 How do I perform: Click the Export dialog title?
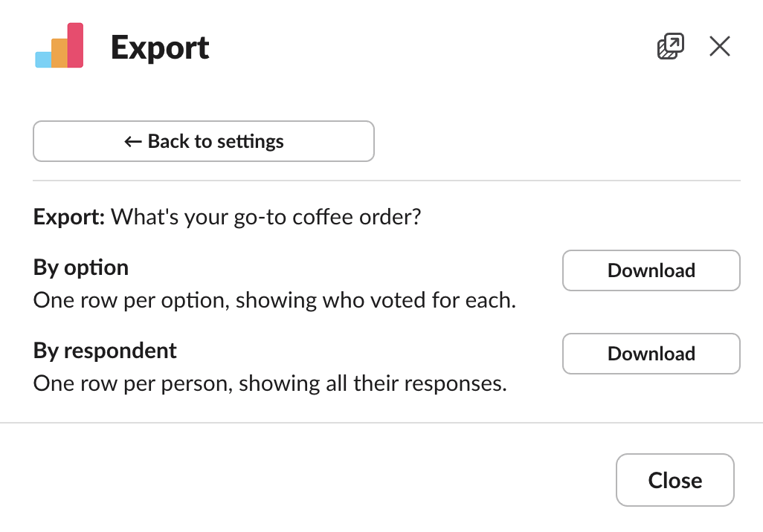[x=160, y=48]
